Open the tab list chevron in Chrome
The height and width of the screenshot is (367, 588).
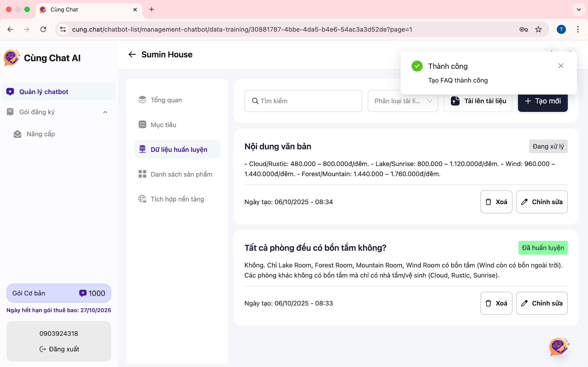(x=579, y=9)
